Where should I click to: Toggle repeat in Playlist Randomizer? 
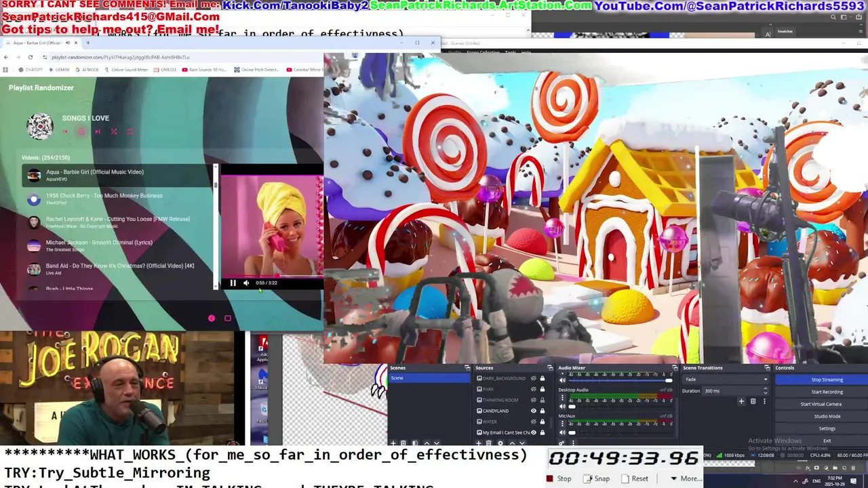[x=130, y=131]
